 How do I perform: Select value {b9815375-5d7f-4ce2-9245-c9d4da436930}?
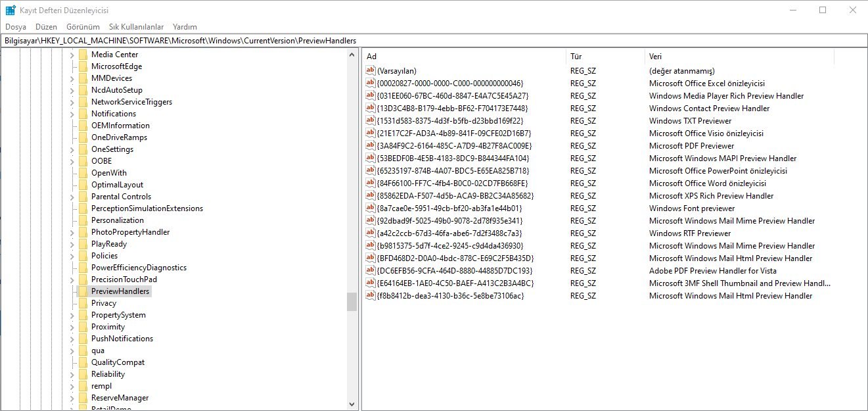click(x=450, y=245)
